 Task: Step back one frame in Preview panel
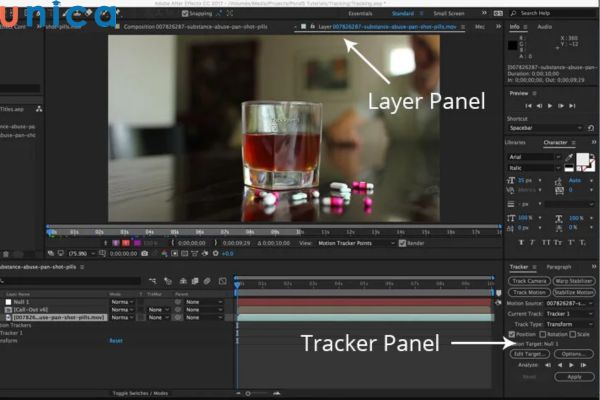coord(539,106)
